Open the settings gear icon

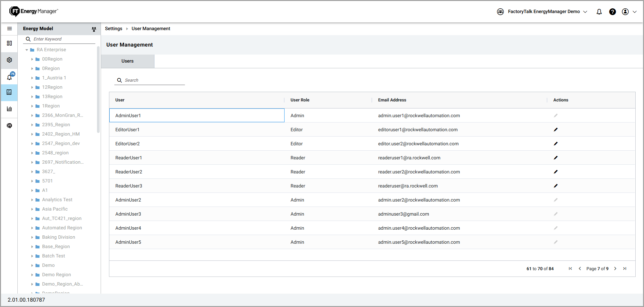point(9,60)
